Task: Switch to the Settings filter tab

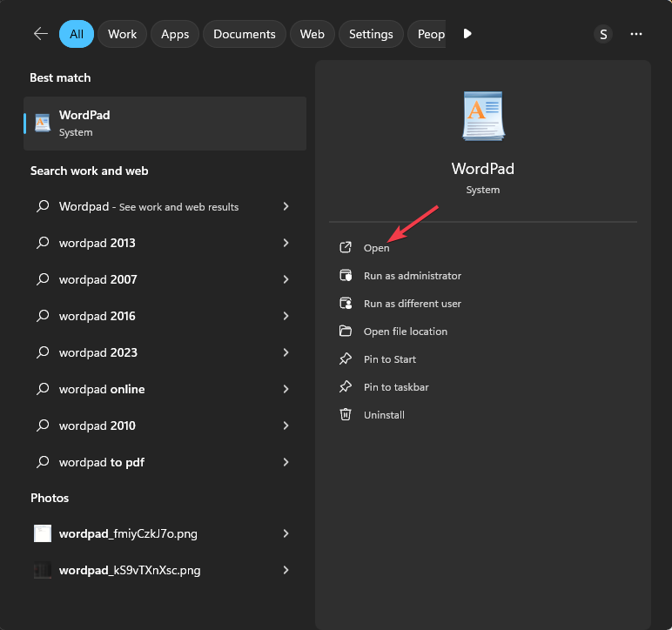Action: coord(371,34)
